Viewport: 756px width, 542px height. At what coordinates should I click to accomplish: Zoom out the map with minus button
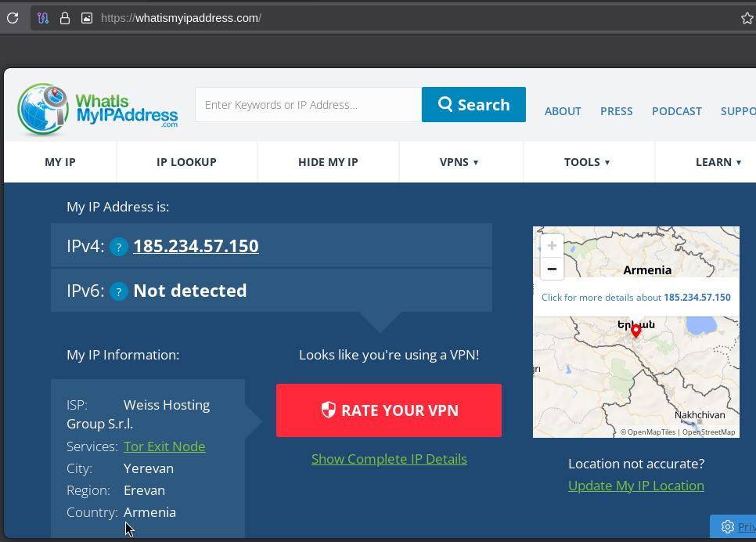click(552, 269)
